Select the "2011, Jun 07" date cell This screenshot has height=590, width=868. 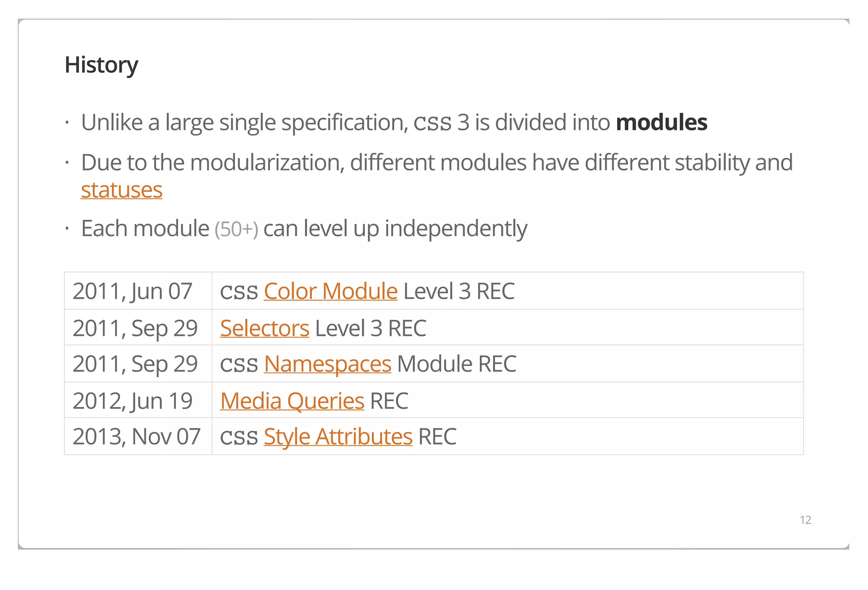(x=133, y=291)
